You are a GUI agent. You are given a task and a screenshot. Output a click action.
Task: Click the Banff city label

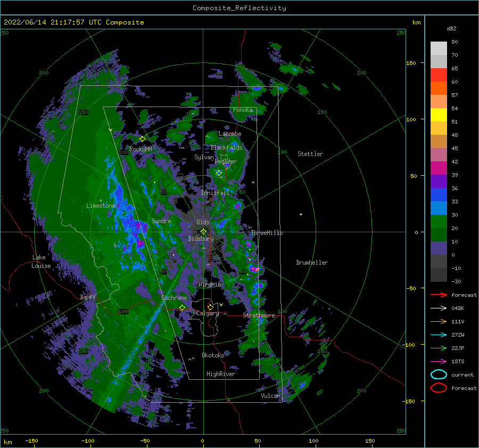click(88, 297)
